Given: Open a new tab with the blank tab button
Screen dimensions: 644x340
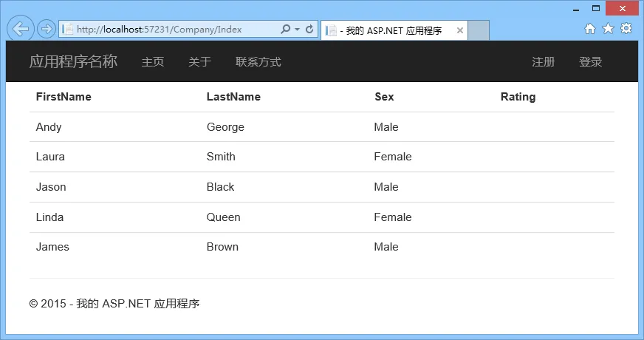Looking at the screenshot, I should coord(479,30).
